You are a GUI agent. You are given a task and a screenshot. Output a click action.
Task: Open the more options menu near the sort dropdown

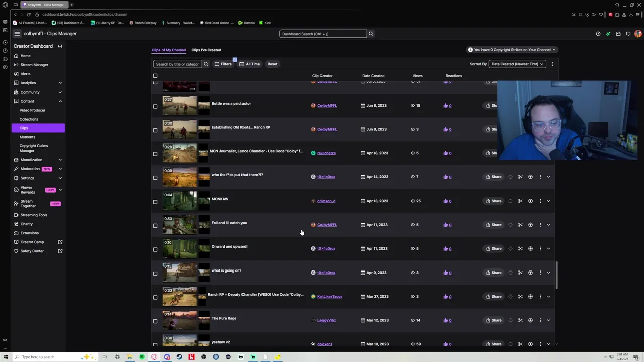[x=552, y=64]
